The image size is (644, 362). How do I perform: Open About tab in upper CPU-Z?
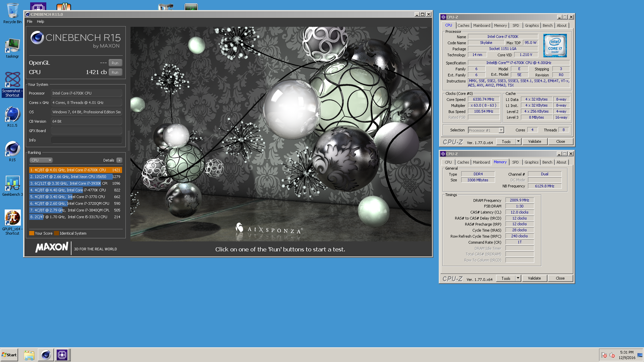pyautogui.click(x=561, y=25)
